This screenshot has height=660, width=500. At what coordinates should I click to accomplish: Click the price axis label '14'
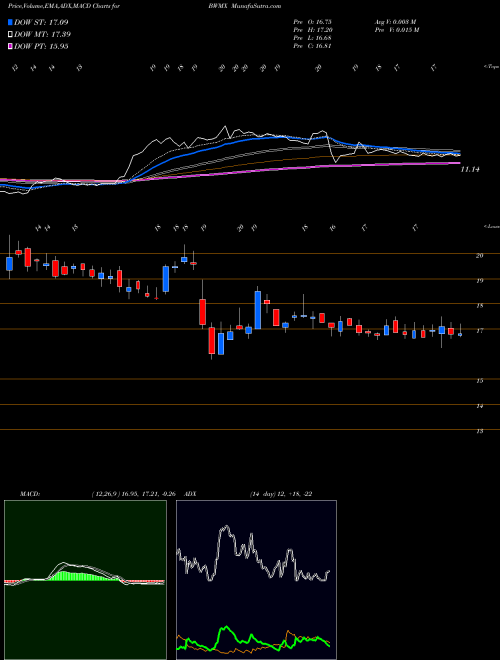(480, 406)
